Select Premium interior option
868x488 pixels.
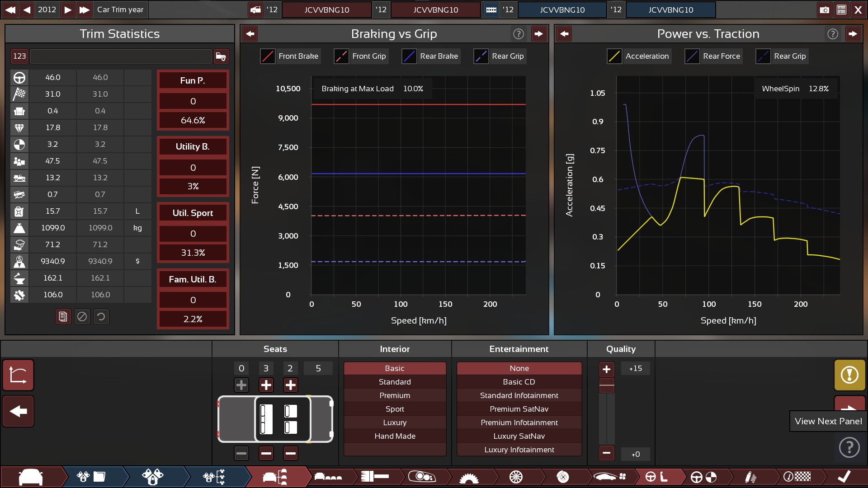tap(395, 395)
